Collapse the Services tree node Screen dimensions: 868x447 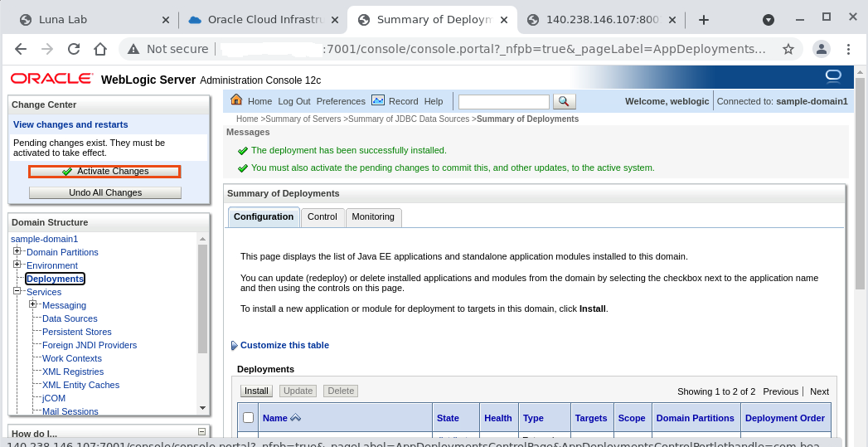coord(17,291)
